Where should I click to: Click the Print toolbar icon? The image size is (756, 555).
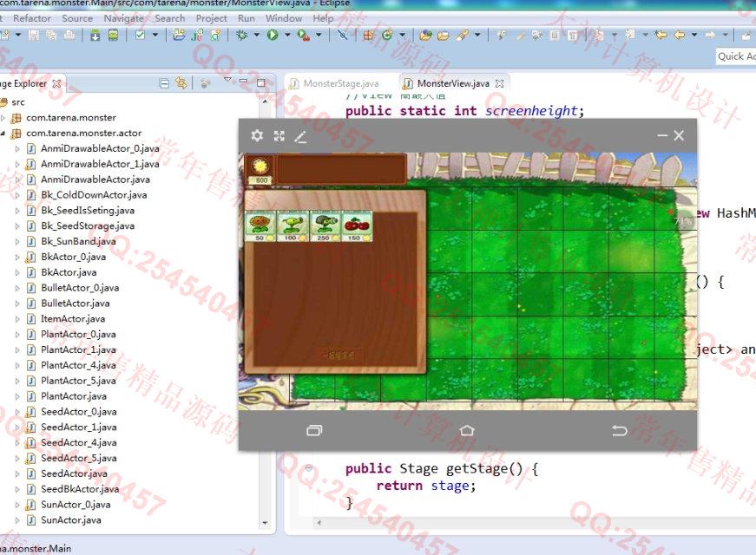coord(69,35)
